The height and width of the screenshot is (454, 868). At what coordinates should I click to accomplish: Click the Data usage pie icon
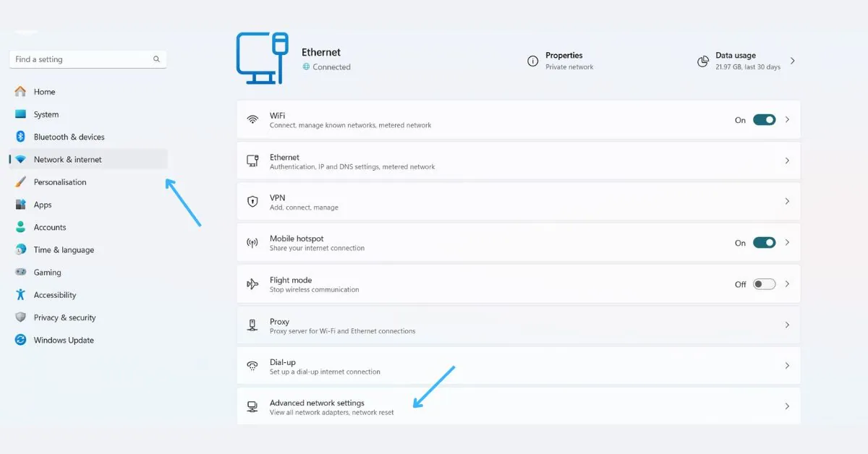click(703, 61)
